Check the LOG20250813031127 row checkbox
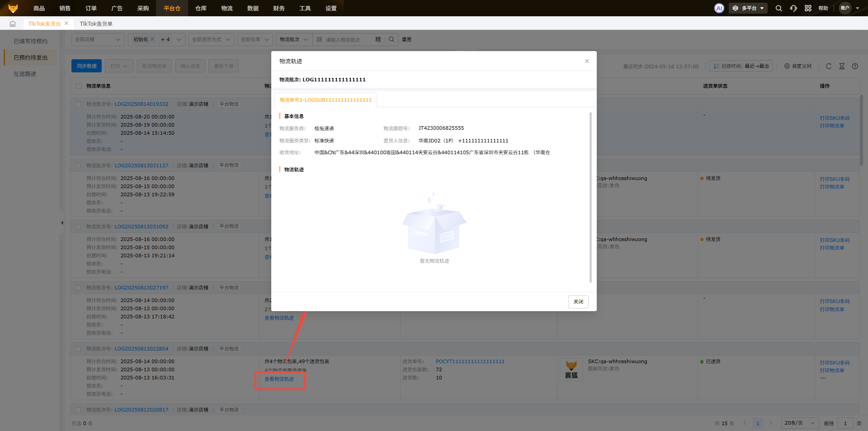This screenshot has height=431, width=868. [78, 166]
